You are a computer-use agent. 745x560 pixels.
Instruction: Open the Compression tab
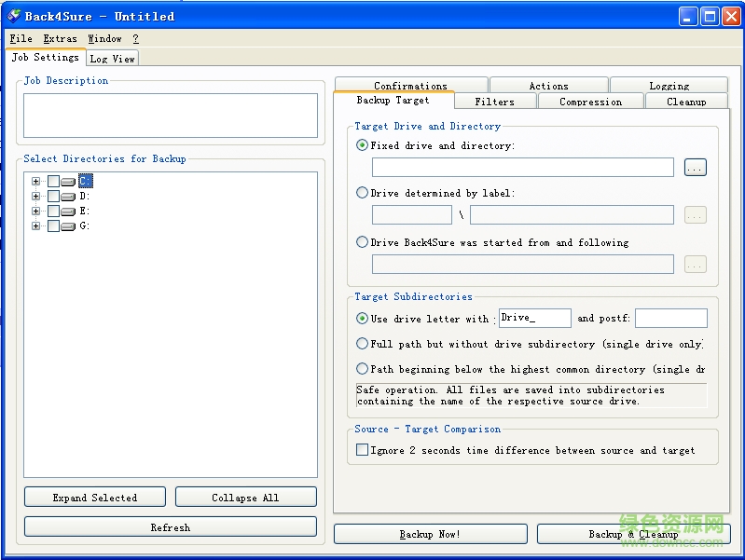click(x=590, y=102)
